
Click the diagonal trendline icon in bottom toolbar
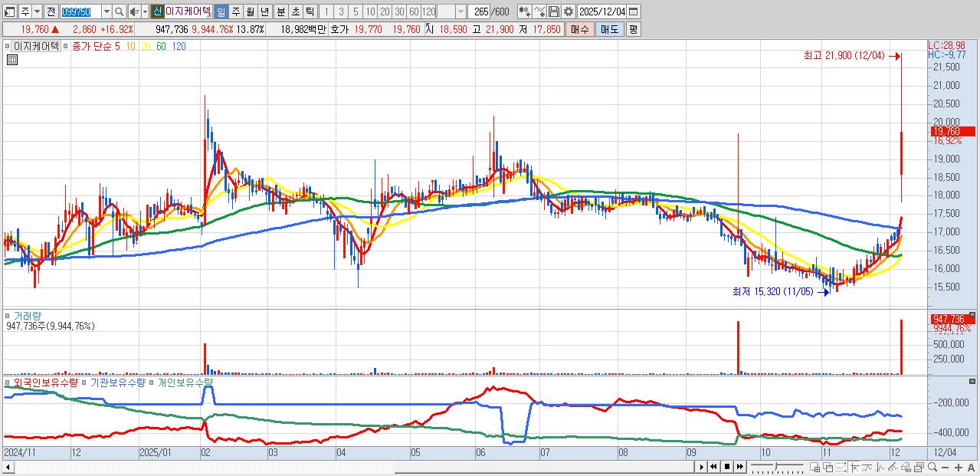(x=893, y=468)
